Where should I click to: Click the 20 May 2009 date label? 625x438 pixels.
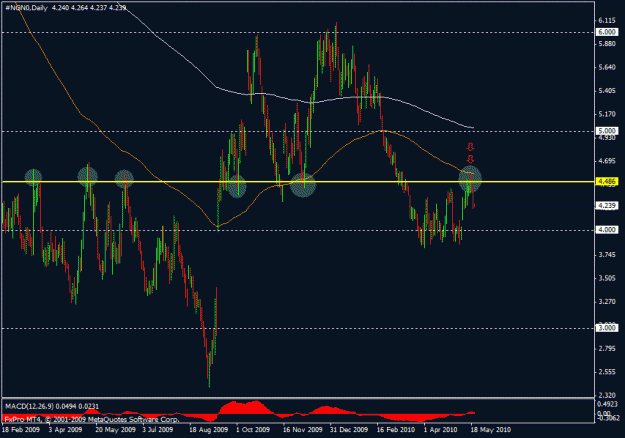116,430
